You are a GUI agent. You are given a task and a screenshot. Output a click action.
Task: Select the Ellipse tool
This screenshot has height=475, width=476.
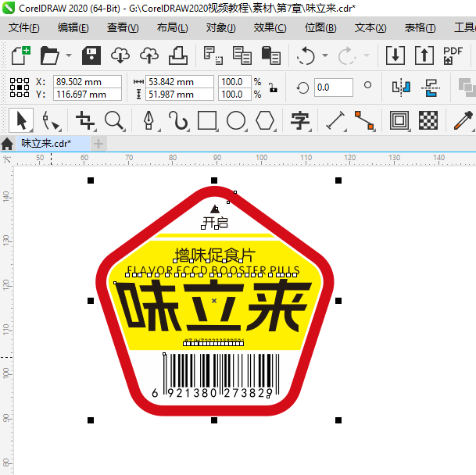tap(236, 120)
